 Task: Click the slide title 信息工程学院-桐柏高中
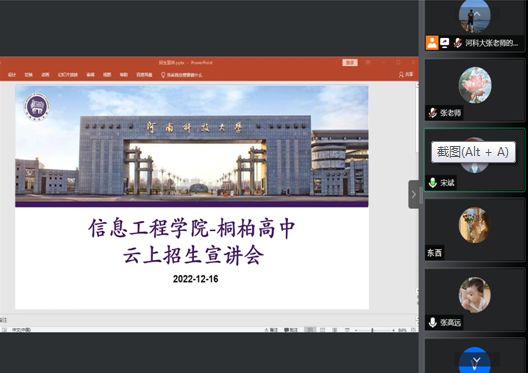192,228
